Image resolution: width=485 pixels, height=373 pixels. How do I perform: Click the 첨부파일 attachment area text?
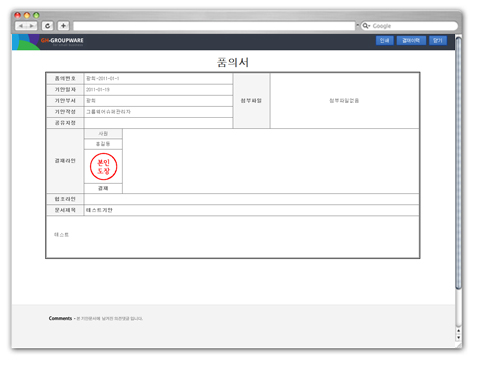[x=344, y=100]
